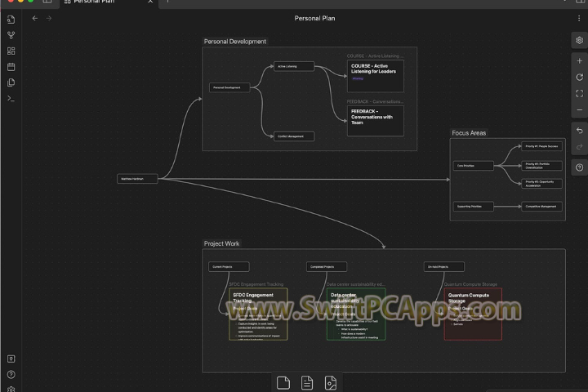This screenshot has width=588, height=392.
Task: Select the Competitive Management node
Action: (x=542, y=207)
